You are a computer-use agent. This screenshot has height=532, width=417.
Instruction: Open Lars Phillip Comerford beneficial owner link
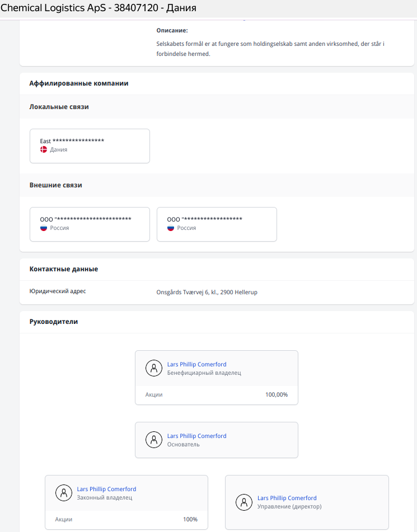click(x=196, y=364)
